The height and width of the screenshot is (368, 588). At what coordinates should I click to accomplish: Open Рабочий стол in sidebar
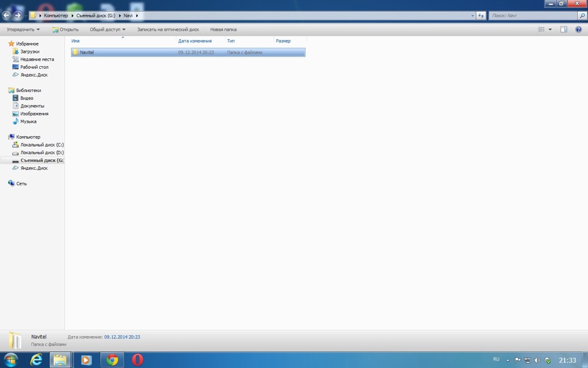tap(34, 67)
